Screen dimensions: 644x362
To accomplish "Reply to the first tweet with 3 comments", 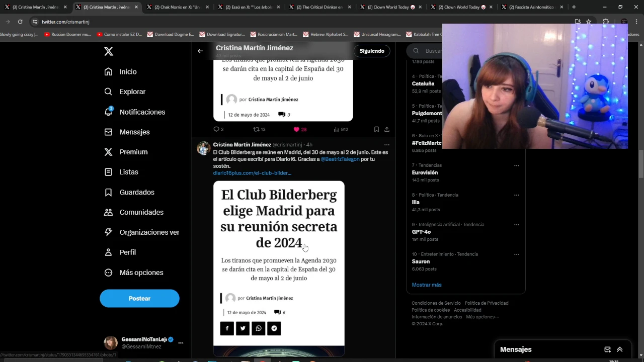I will pyautogui.click(x=218, y=129).
